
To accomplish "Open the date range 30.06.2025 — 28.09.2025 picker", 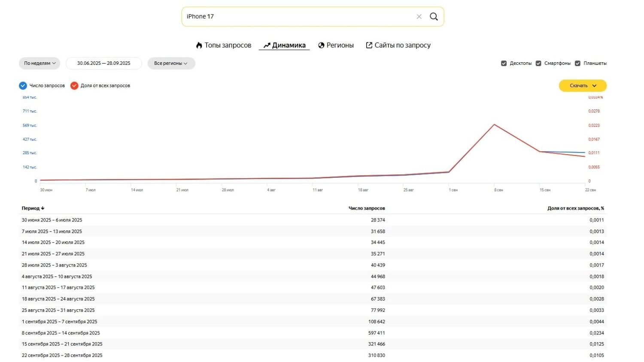I will (103, 63).
